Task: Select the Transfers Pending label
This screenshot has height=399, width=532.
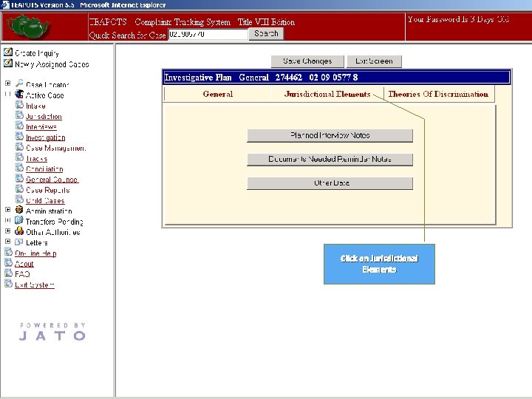Action: (x=54, y=222)
